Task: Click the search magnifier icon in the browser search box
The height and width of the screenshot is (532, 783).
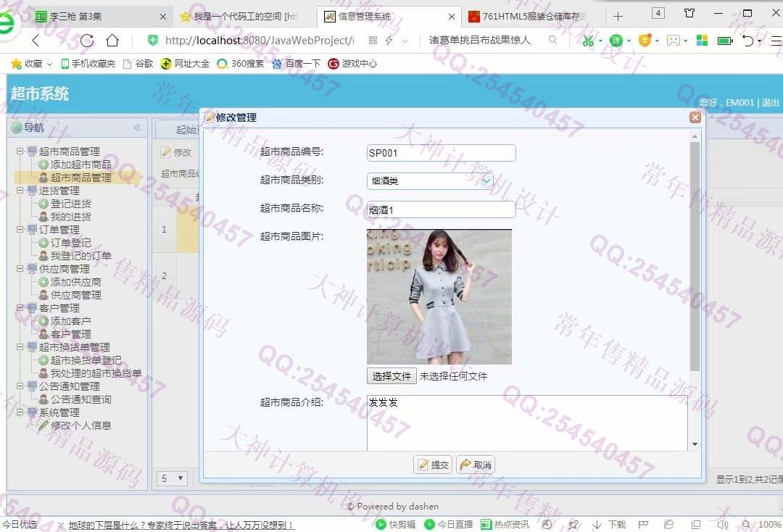Action: (552, 40)
